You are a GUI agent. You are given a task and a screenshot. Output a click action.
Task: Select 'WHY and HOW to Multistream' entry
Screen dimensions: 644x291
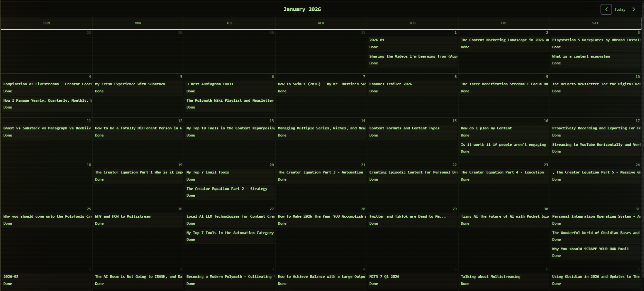122,217
